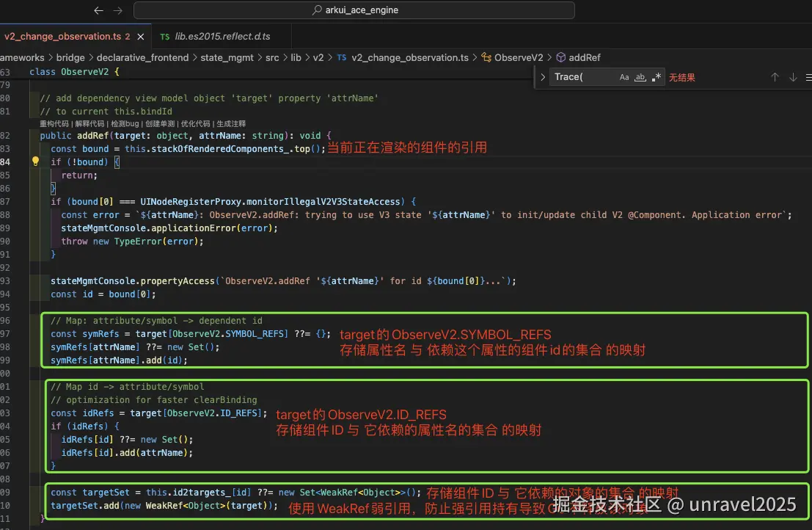Click the TS icon in the breadcrumb
Image resolution: width=812 pixels, height=530 pixels.
pos(342,57)
